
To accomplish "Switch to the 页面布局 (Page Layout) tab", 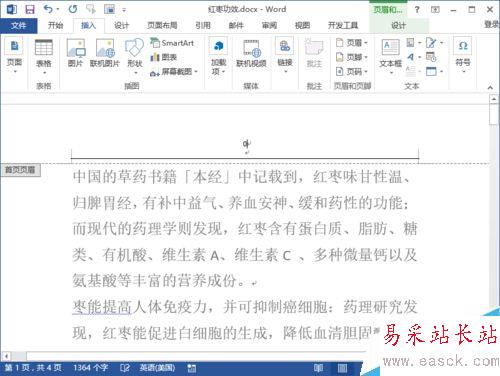I will point(162,25).
